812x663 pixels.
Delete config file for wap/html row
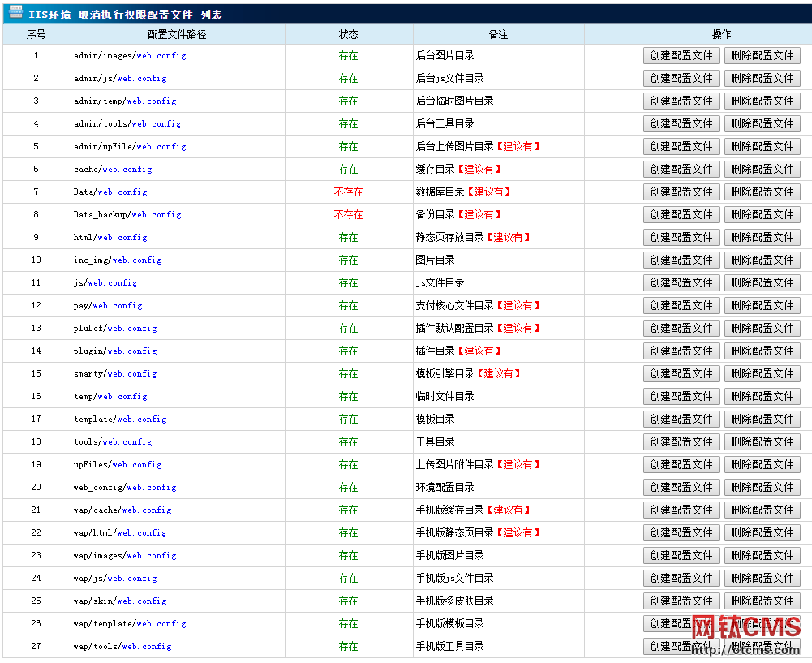(762, 532)
